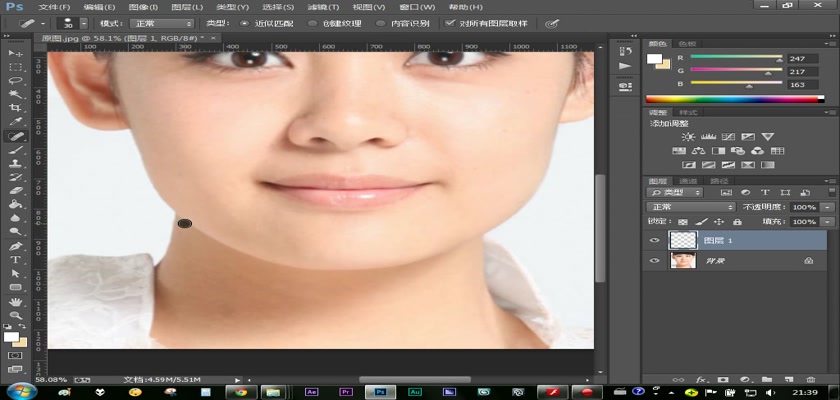This screenshot has width=840, height=400.
Task: Open the brush size picker dropdown
Action: pos(84,24)
